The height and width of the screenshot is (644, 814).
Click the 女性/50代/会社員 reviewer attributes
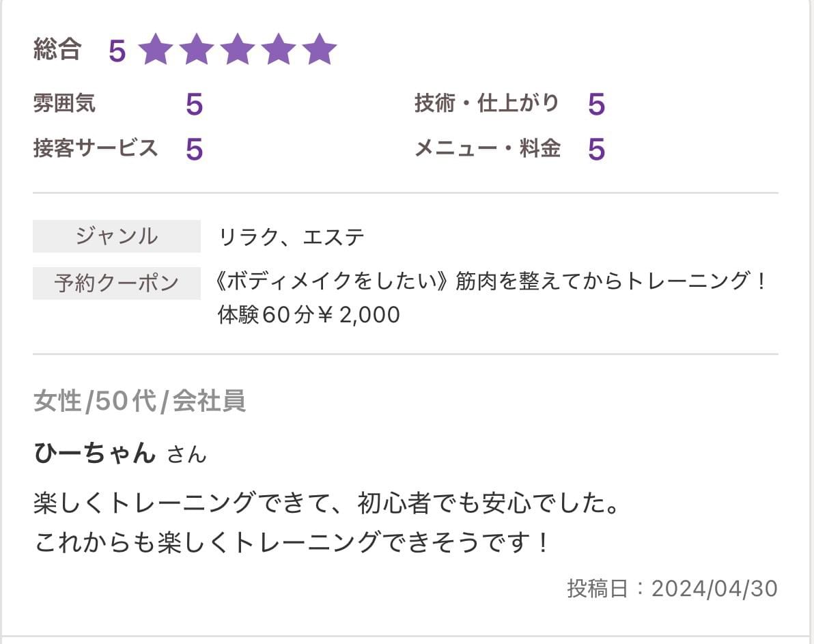tap(139, 402)
